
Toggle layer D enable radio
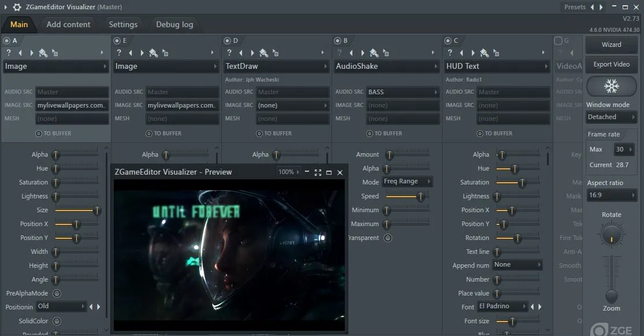tap(227, 40)
